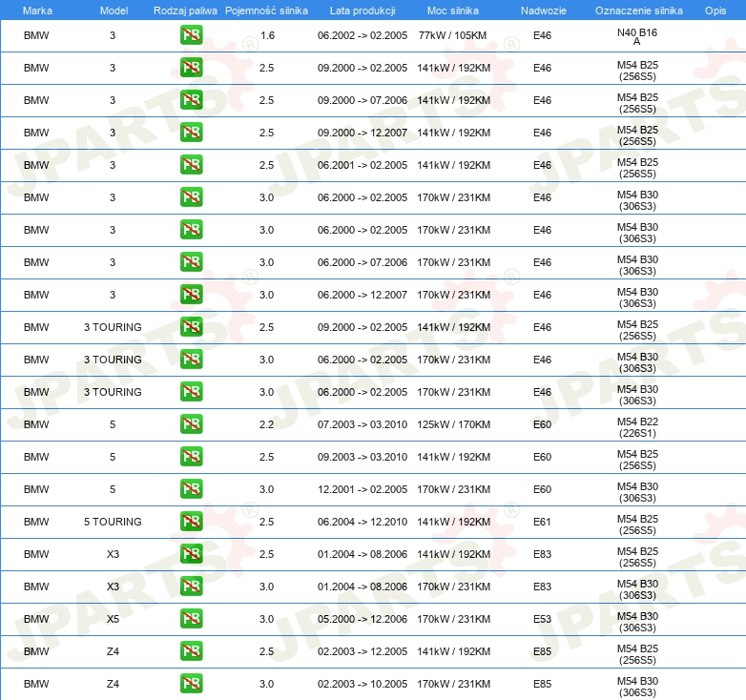Click the Moc silnika column header
Viewport: 746px width, 700px height.
pos(453,10)
